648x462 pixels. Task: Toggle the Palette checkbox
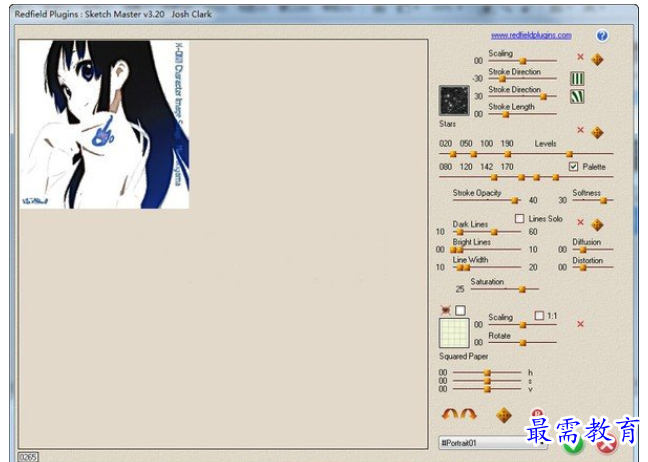(x=573, y=167)
